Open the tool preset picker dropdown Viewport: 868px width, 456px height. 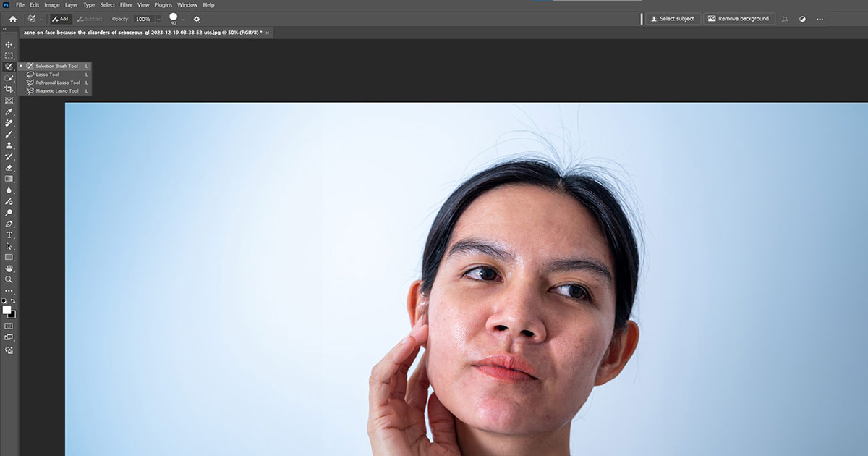41,19
